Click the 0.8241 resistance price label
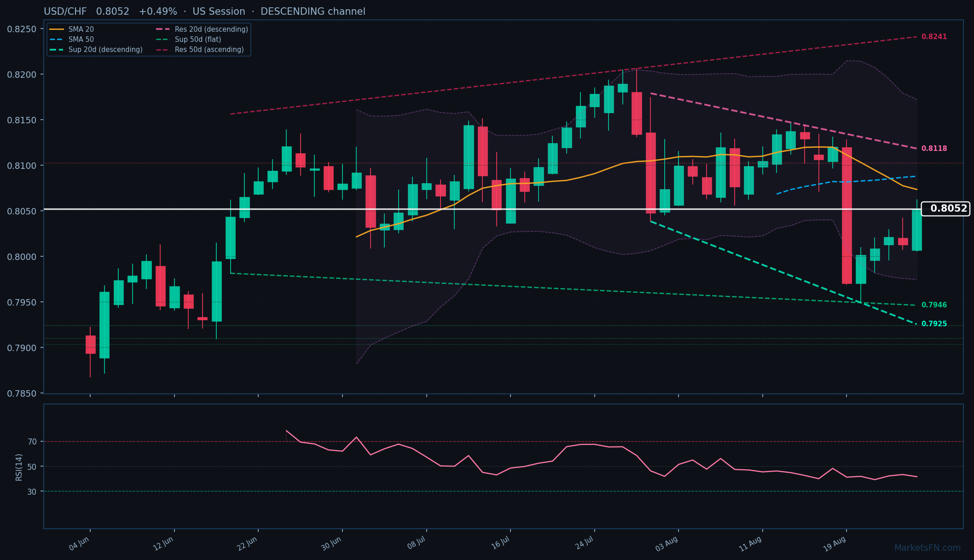This screenshot has height=560, width=974. pyautogui.click(x=934, y=37)
